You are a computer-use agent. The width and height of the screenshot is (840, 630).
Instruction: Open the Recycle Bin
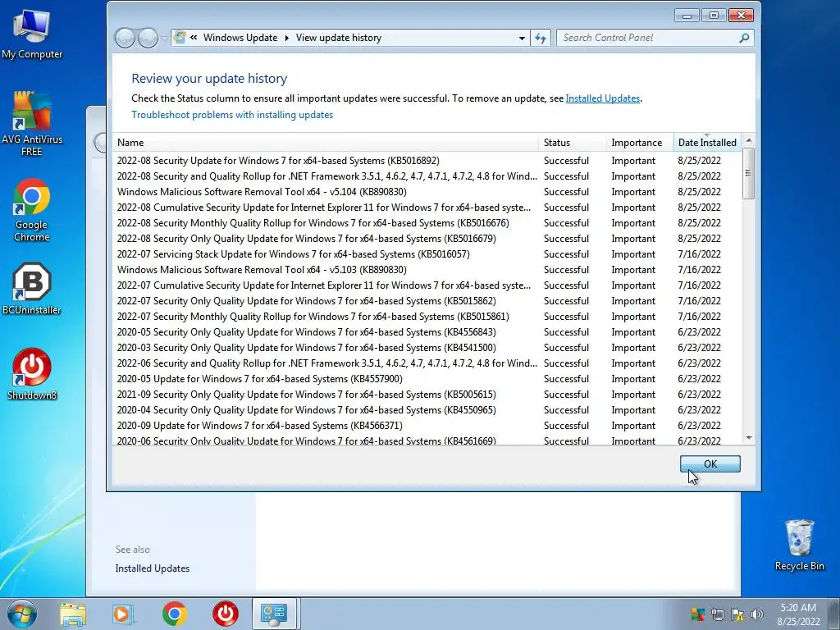[799, 545]
